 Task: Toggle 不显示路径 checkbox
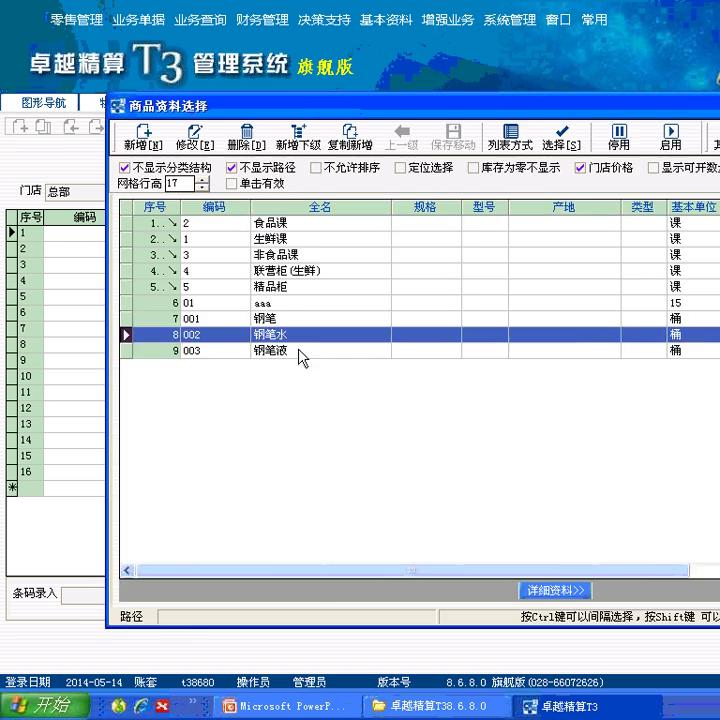231,168
